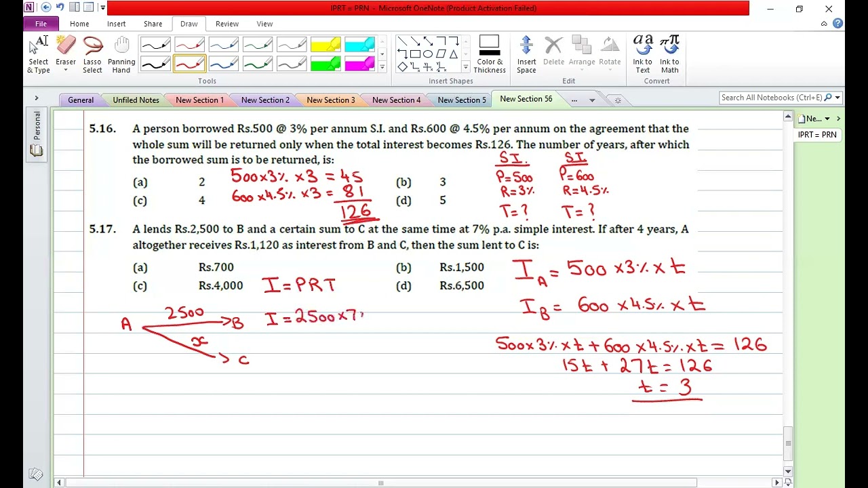Pick the thin black pen
Image resolution: width=868 pixels, height=488 pixels.
155,45
